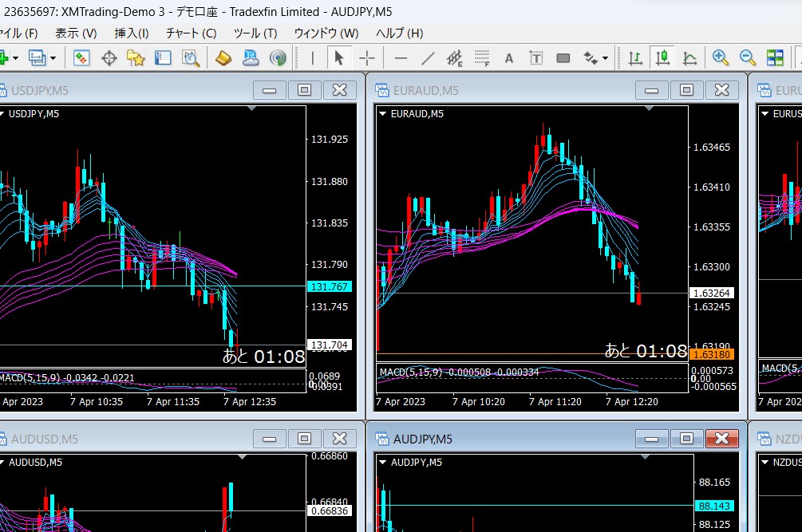Click the orange 1.63180 price label
The image size is (802, 532).
pyautogui.click(x=712, y=354)
